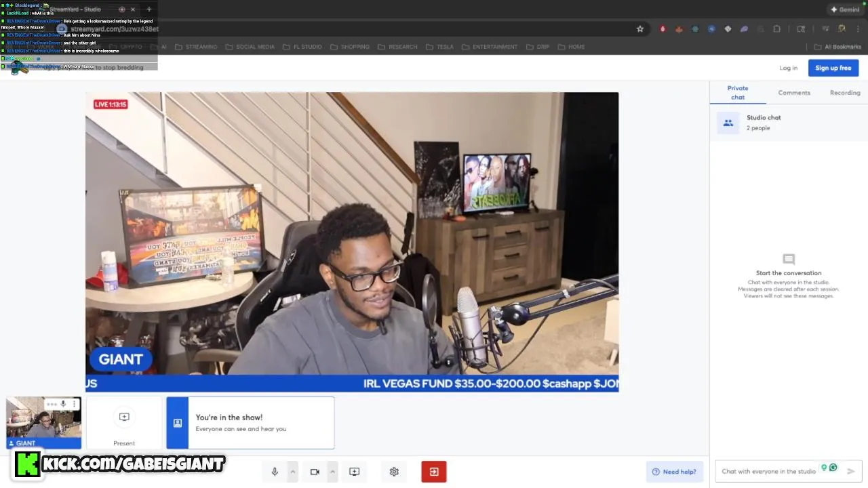Click the Sign up free button
This screenshot has width=868, height=488.
[833, 68]
